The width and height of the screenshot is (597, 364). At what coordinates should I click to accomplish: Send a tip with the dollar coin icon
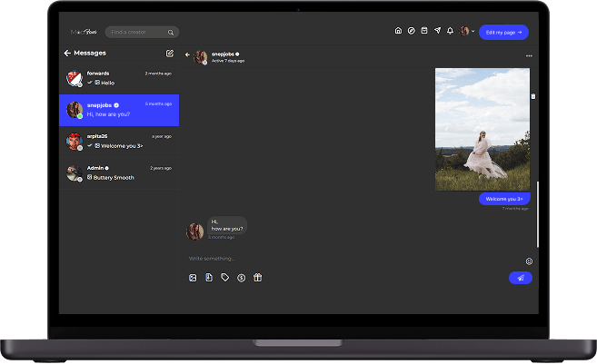click(241, 278)
